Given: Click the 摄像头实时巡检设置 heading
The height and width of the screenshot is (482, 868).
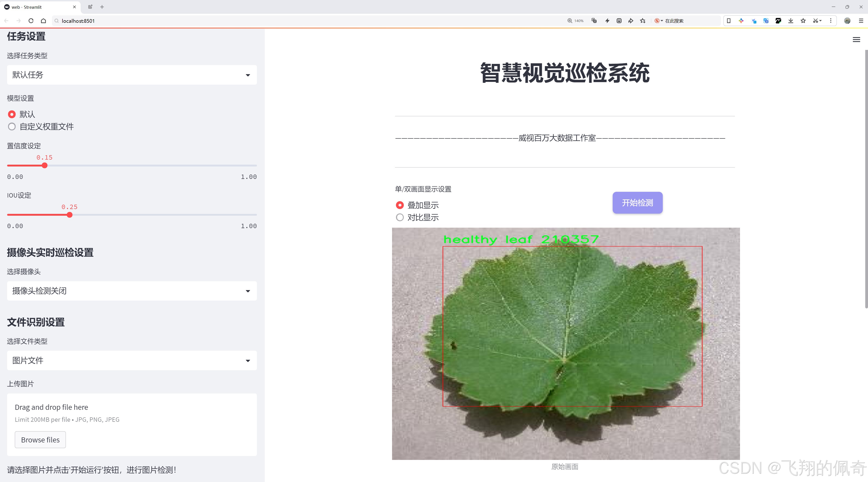Looking at the screenshot, I should coord(50,252).
